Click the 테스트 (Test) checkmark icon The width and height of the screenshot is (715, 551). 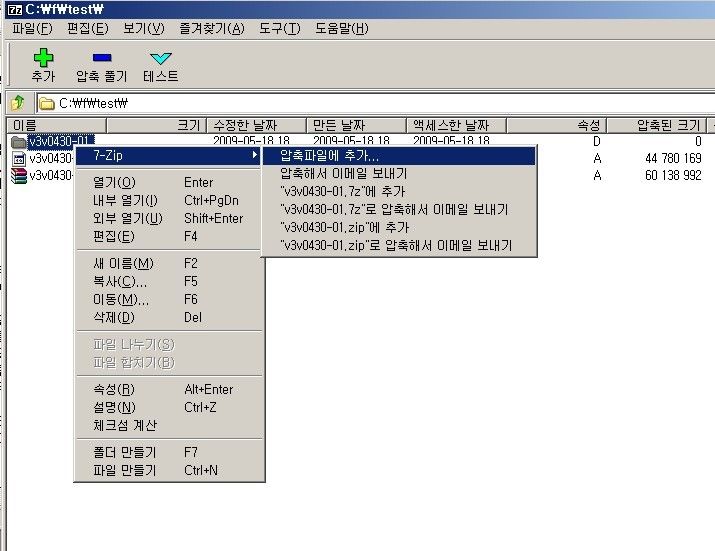[x=161, y=58]
